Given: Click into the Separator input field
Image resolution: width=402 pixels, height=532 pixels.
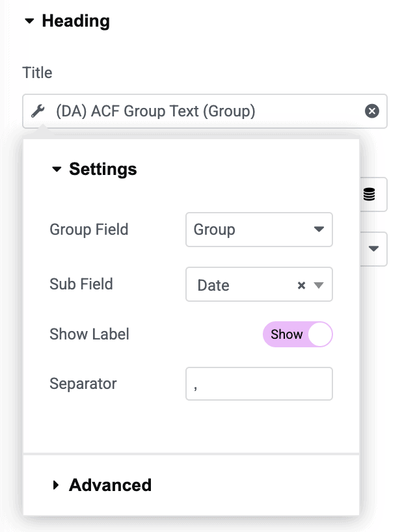Looking at the screenshot, I should pos(259,384).
